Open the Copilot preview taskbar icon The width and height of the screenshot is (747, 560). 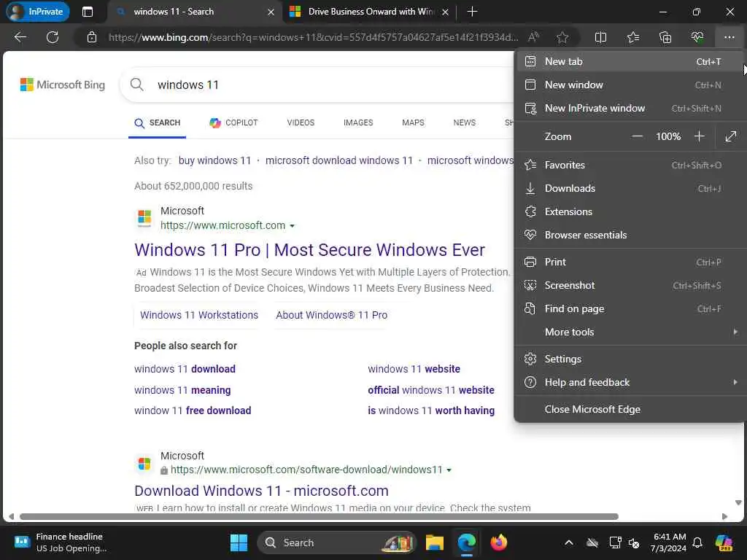pos(724,542)
